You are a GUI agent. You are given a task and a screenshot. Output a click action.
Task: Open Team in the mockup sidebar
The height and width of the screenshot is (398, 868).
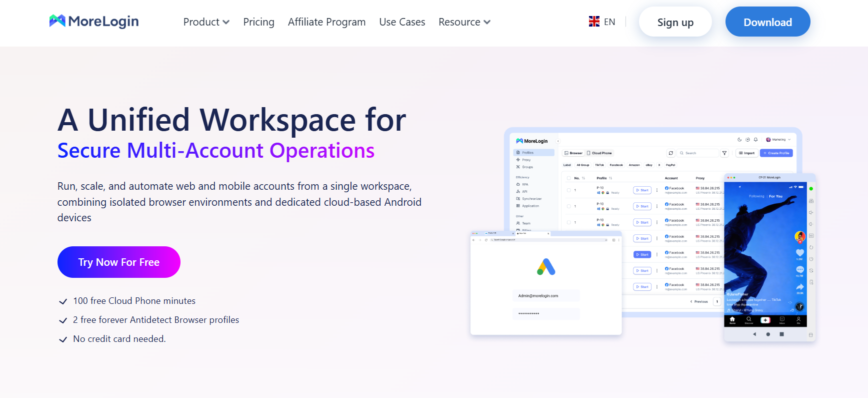[523, 223]
